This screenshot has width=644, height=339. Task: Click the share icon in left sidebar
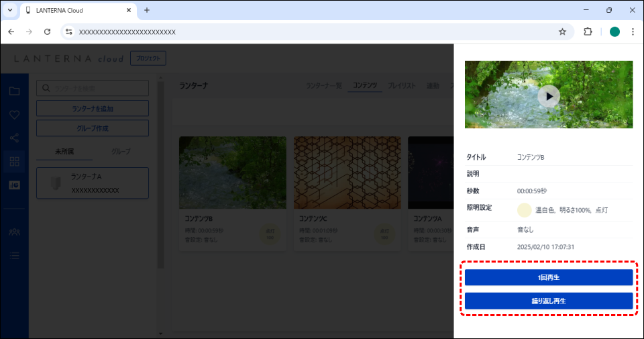point(14,138)
